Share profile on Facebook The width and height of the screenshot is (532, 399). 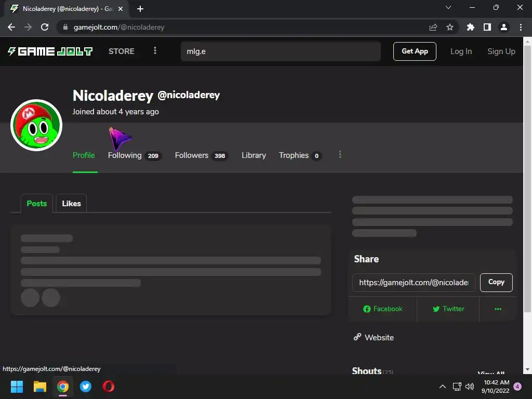[382, 309]
